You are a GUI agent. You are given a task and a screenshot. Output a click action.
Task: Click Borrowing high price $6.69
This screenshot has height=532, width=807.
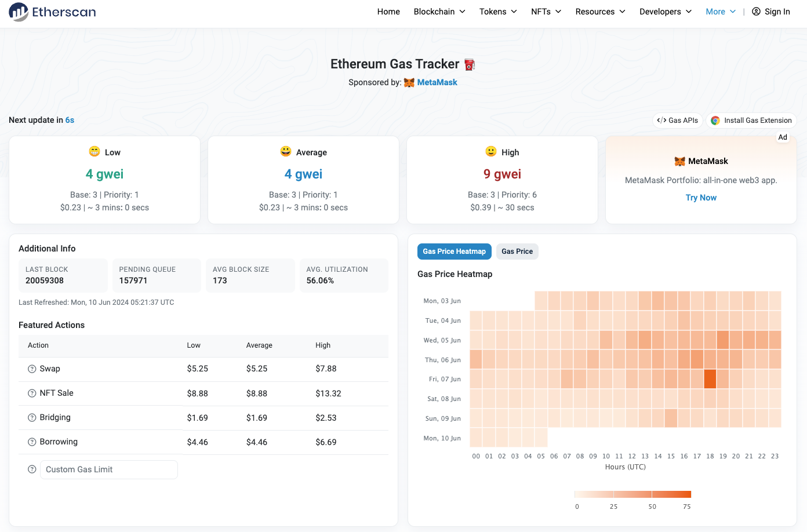pyautogui.click(x=326, y=442)
